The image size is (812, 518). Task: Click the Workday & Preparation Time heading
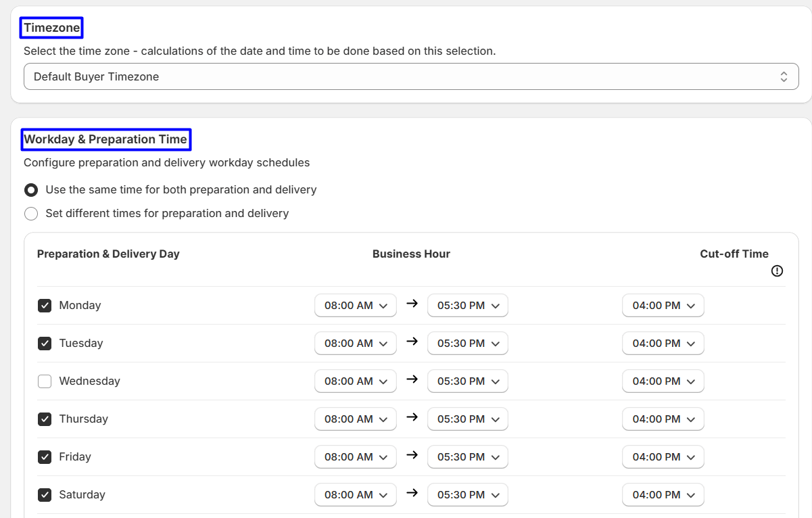click(105, 139)
